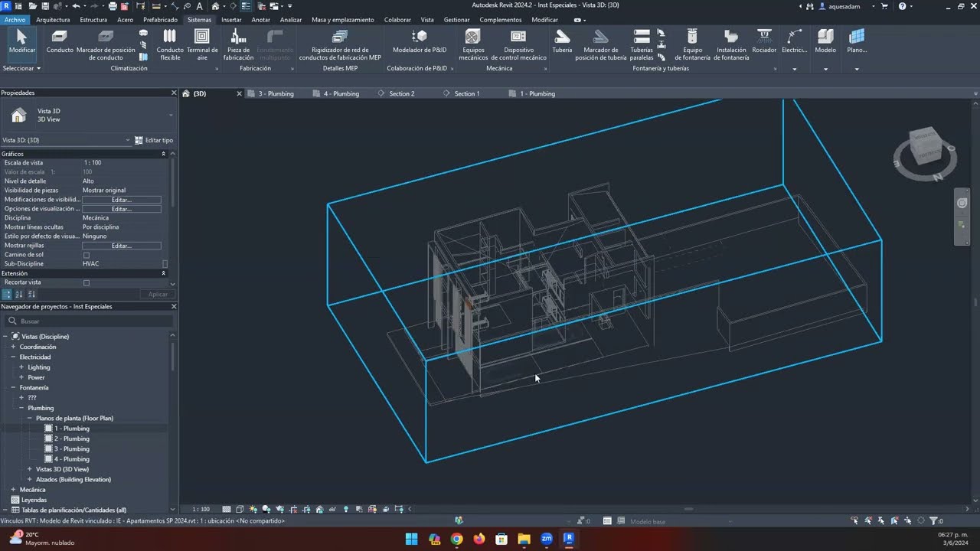Switch to Section 2 view tab
This screenshot has width=980, height=551.
[402, 93]
